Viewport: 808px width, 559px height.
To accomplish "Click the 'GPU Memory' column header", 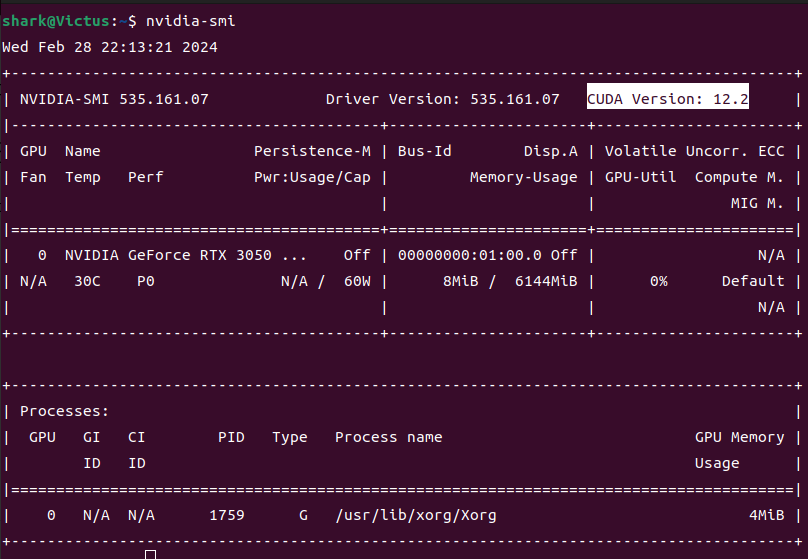I will coord(739,437).
